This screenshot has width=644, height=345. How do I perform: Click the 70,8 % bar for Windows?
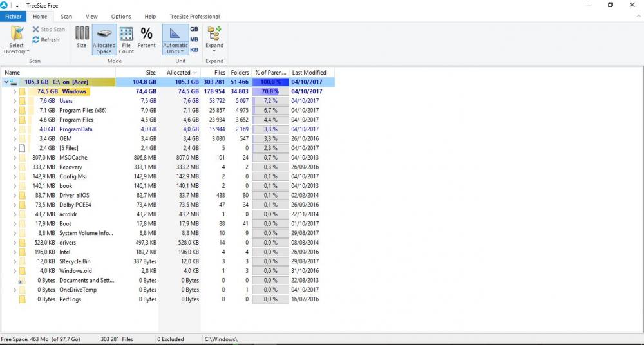tap(270, 92)
